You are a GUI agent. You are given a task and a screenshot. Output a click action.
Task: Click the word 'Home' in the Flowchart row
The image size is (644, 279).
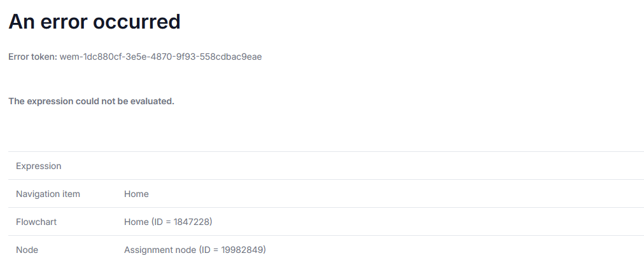click(136, 222)
